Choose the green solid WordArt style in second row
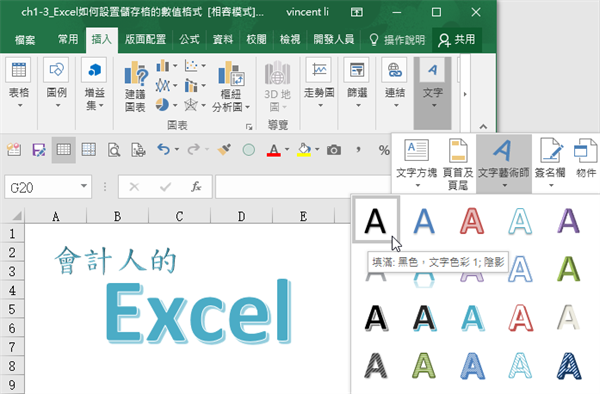600x394 pixels. (568, 269)
